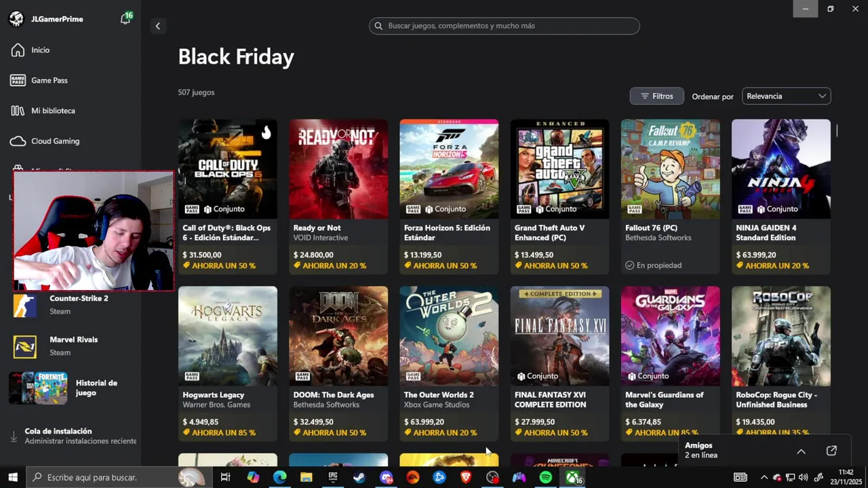The width and height of the screenshot is (868, 488).
Task: Open Steam from the taskbar
Action: [359, 477]
